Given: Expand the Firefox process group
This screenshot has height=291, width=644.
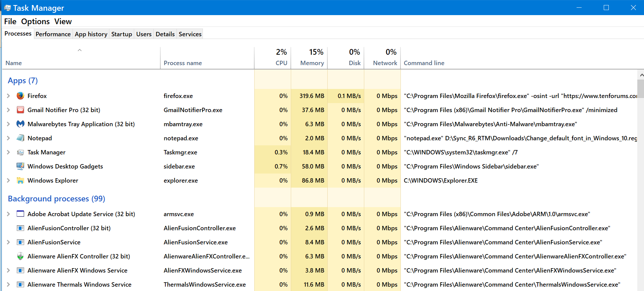Looking at the screenshot, I should pyautogui.click(x=8, y=96).
